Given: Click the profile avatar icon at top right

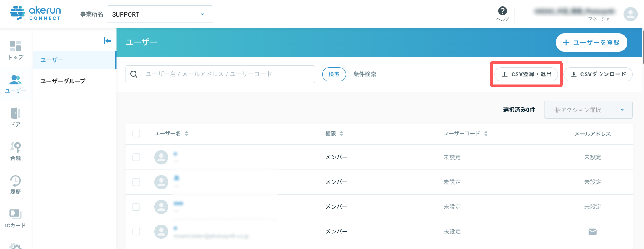Looking at the screenshot, I should tap(630, 14).
